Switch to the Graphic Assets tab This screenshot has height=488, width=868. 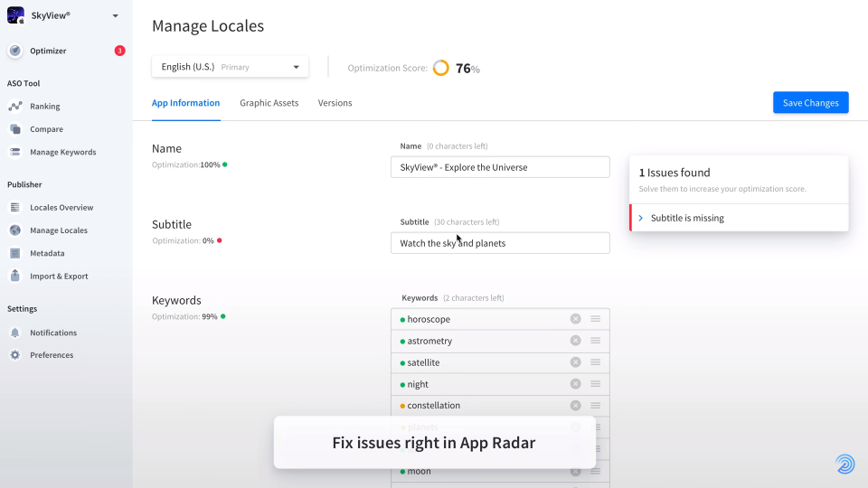click(269, 103)
